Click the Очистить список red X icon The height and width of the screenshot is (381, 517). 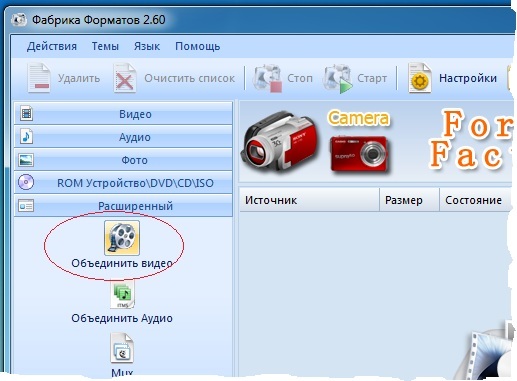tap(125, 78)
